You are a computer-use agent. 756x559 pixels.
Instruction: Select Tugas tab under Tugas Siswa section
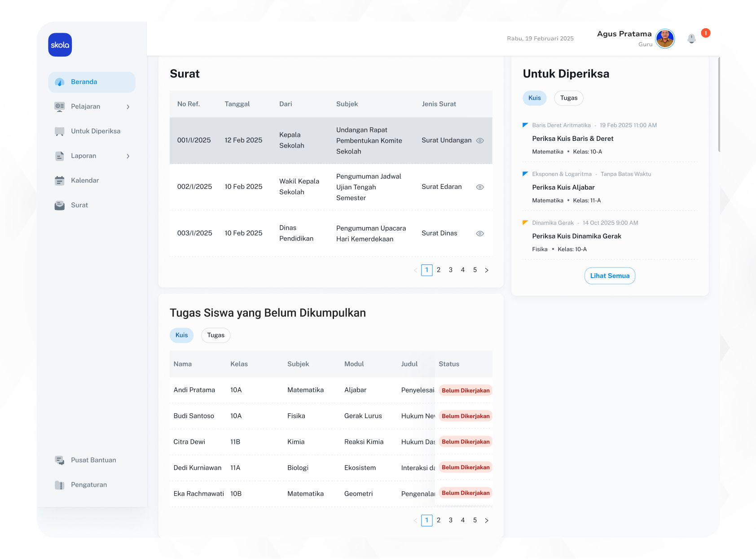coord(215,335)
